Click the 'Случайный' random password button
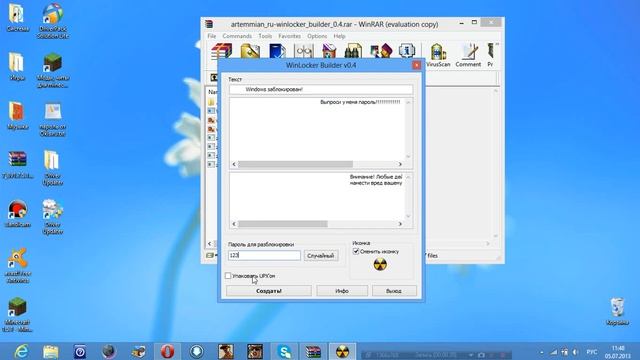Image resolution: width=640 pixels, height=360 pixels. pos(321,256)
